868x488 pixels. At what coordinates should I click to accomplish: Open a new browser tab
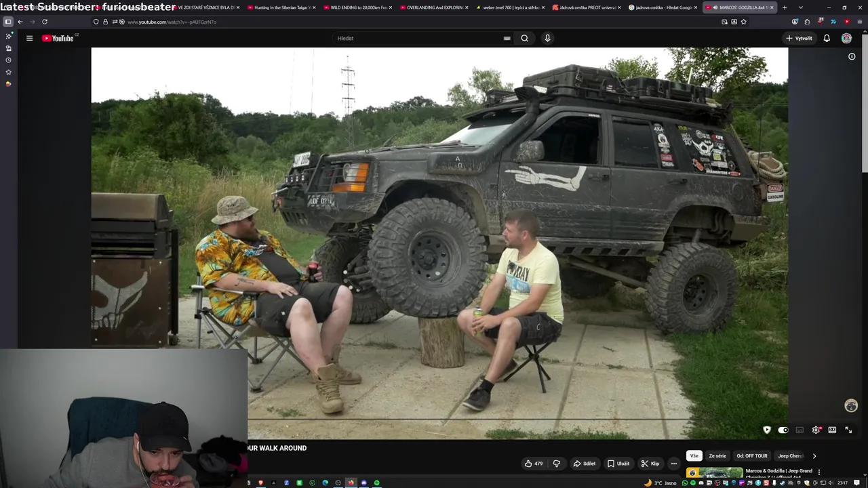point(785,7)
